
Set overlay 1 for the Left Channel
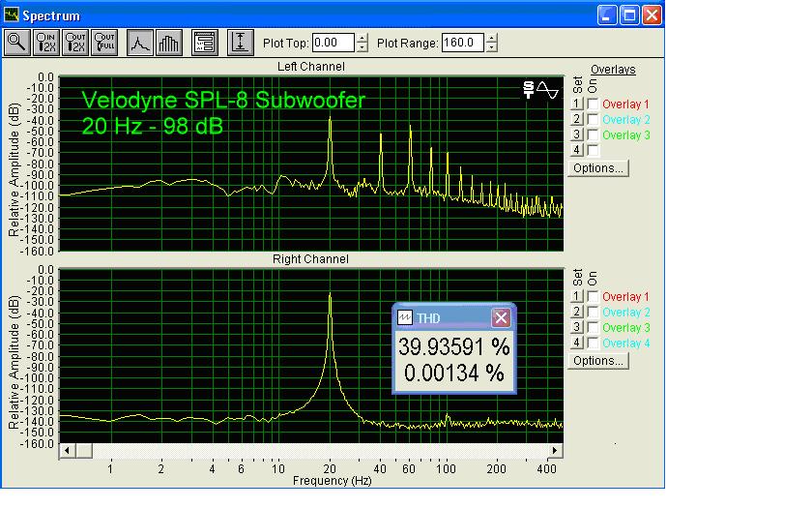[576, 104]
